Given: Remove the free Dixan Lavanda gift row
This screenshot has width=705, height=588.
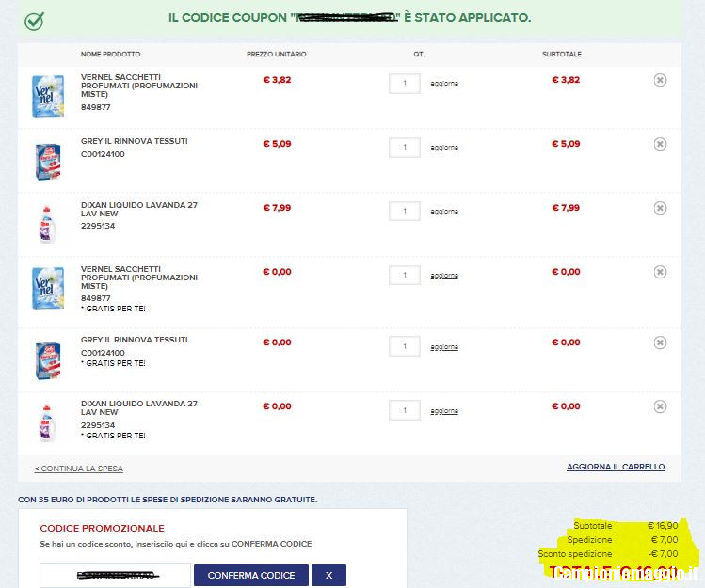Looking at the screenshot, I should coord(660,406).
